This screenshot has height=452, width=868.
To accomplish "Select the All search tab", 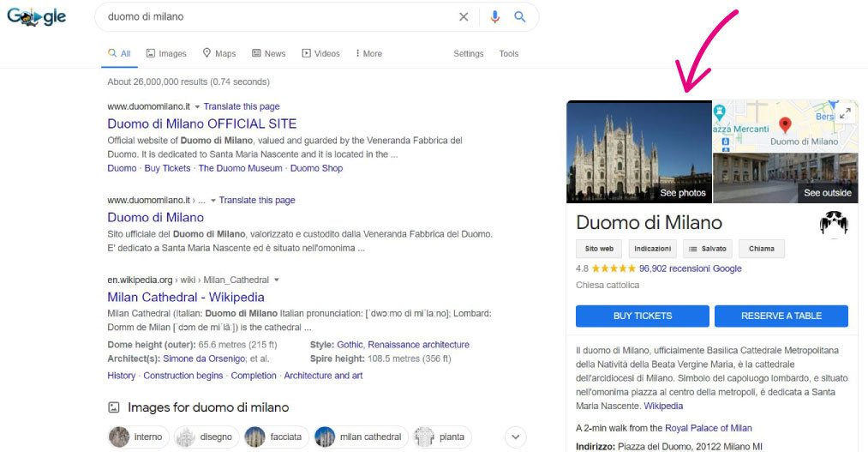I will point(119,54).
